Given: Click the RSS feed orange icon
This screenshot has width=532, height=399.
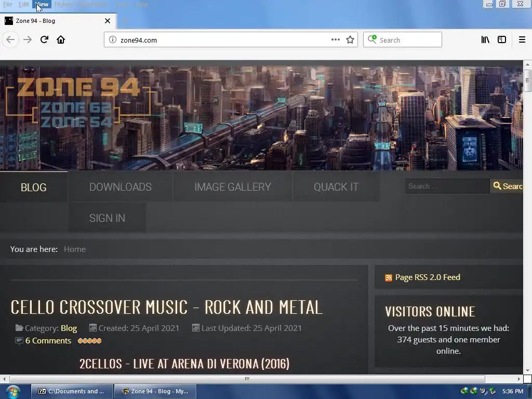Looking at the screenshot, I should point(389,278).
